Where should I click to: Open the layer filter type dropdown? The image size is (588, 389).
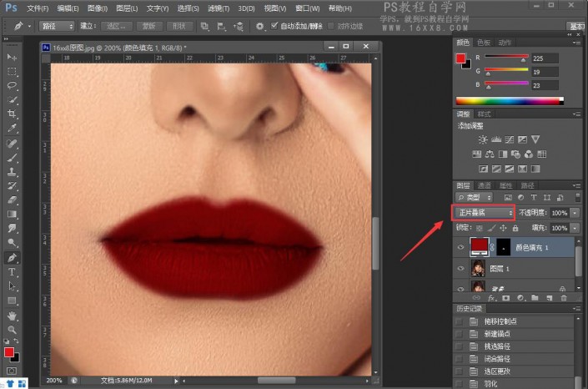(474, 197)
